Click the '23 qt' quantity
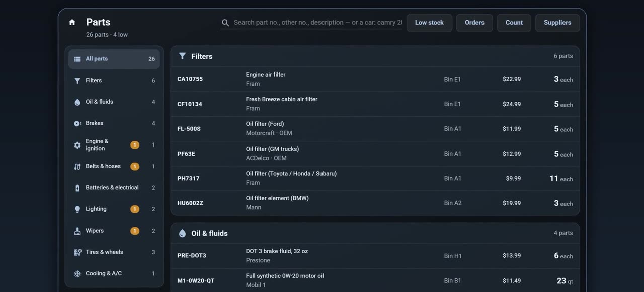 point(565,281)
